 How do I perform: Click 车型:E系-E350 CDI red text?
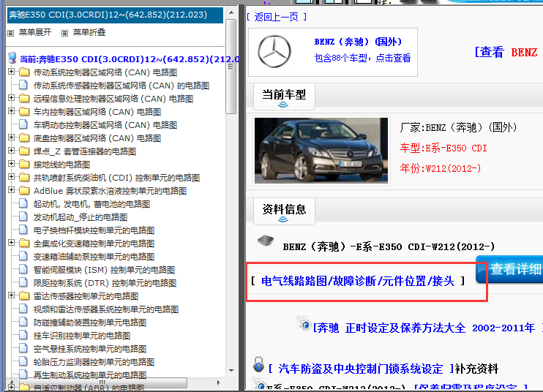(x=443, y=148)
